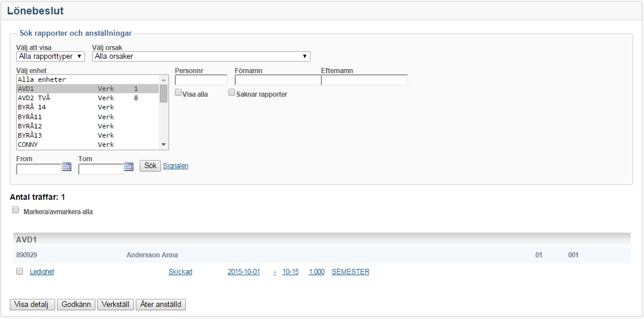
Task: Enable the Visa alla checkbox
Action: (178, 93)
